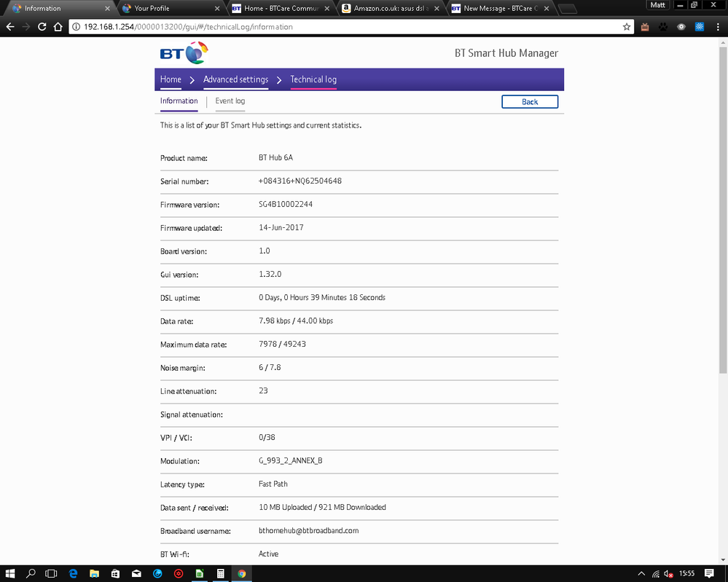Reload the current page
Viewport: 728px width, 582px height.
point(42,27)
